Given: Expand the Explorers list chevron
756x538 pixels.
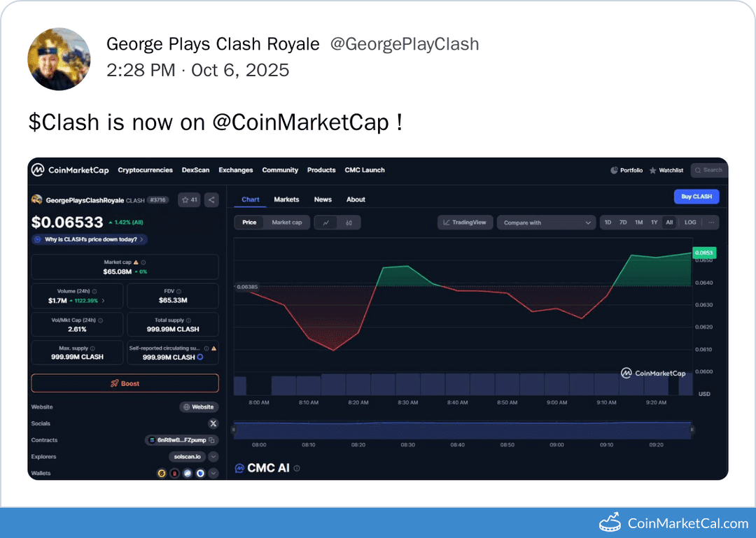Looking at the screenshot, I should tap(213, 457).
